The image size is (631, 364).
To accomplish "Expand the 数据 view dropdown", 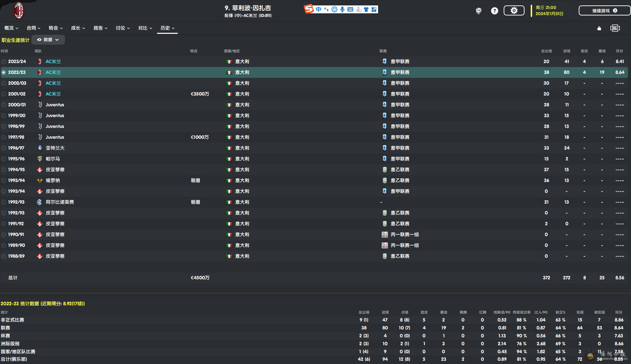I will [48, 40].
